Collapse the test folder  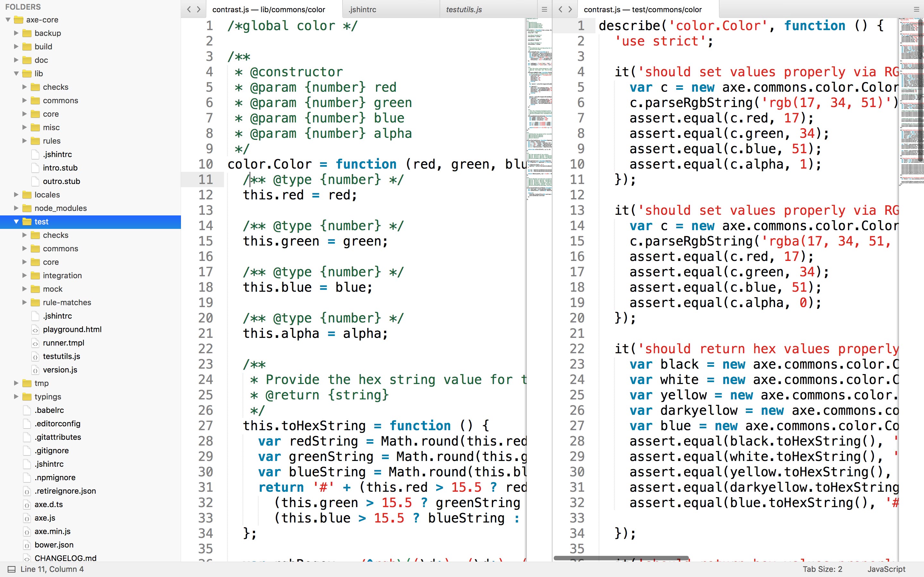click(x=16, y=222)
